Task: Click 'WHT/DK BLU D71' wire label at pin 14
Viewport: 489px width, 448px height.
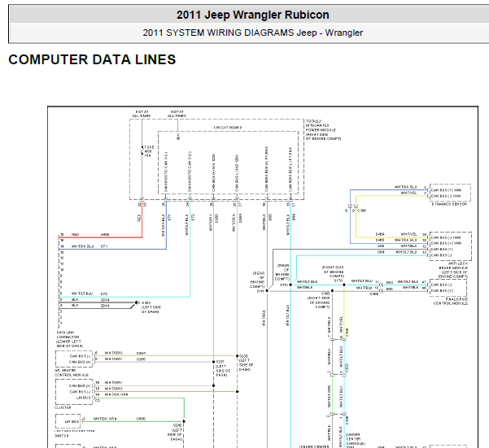Action: [x=90, y=246]
